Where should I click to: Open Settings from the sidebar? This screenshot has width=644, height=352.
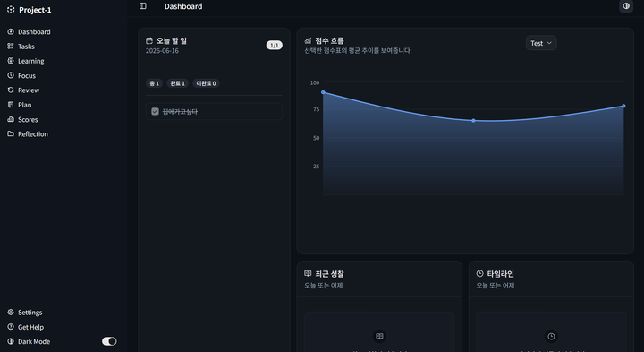pyautogui.click(x=30, y=313)
